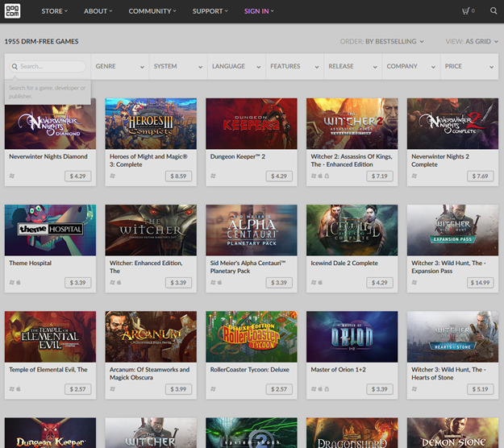Click the GOG.com logo icon
Viewport: 504px width, 448px height.
pyautogui.click(x=14, y=11)
